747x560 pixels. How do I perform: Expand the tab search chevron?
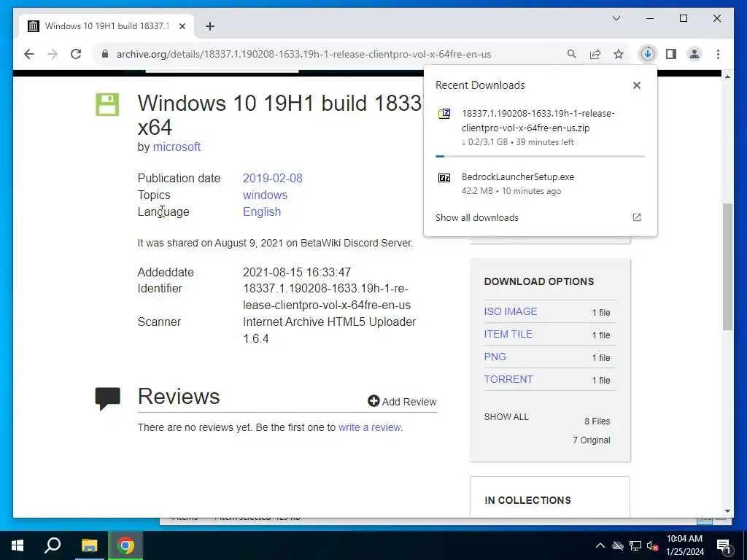point(616,18)
